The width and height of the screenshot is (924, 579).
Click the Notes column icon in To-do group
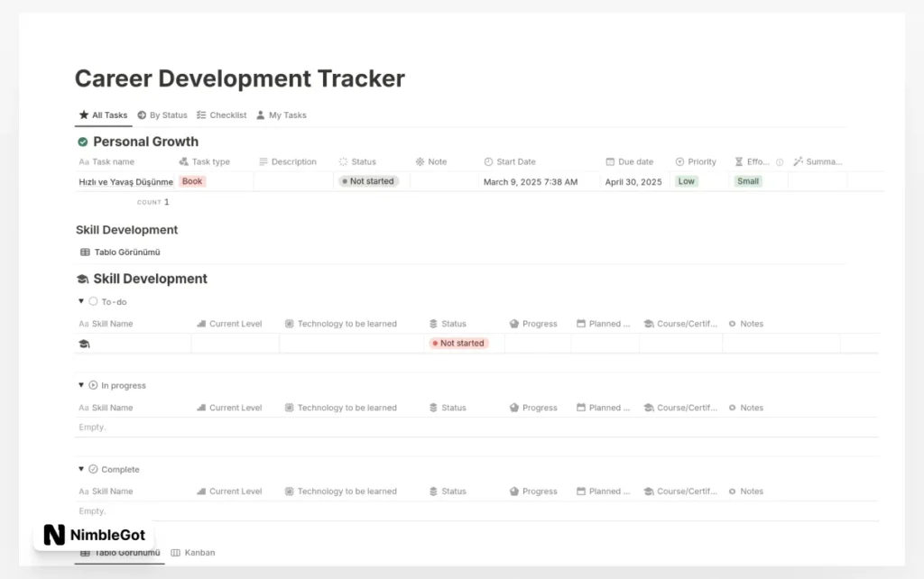click(733, 324)
